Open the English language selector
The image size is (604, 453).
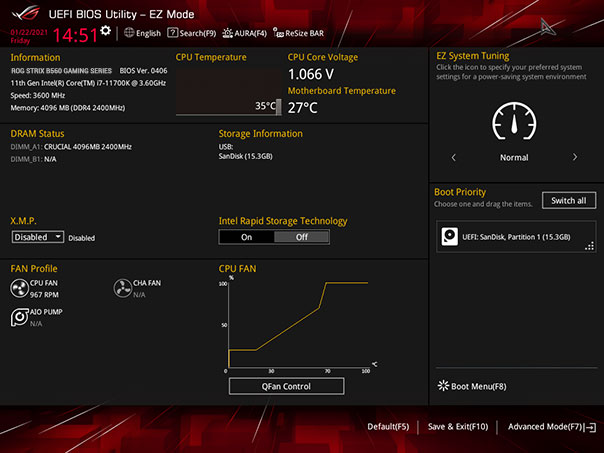tap(142, 33)
